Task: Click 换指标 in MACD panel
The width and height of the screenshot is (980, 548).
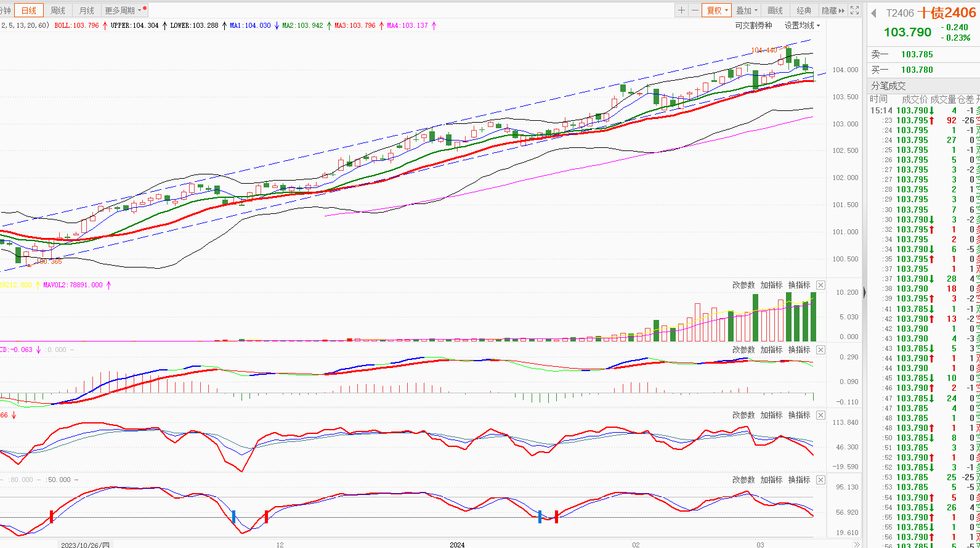Action: (799, 350)
